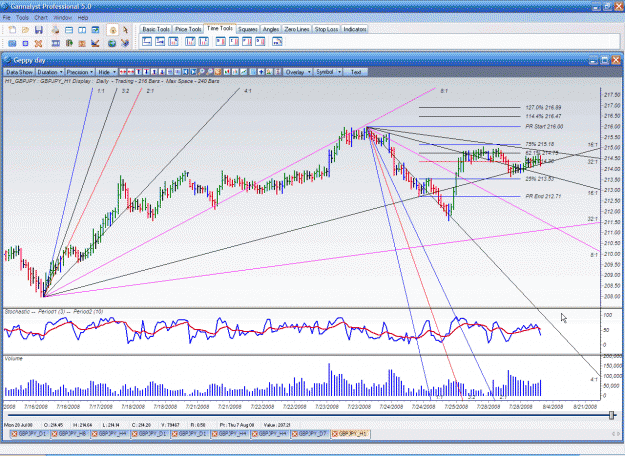This screenshot has height=456, width=625.
Task: Click the Save floppy disk icon
Action: pos(39,30)
